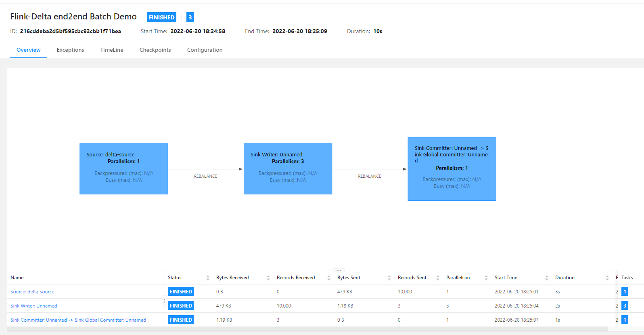Click Records Sent value 10,000 in Source row
The width and height of the screenshot is (644, 335).
tap(405, 292)
